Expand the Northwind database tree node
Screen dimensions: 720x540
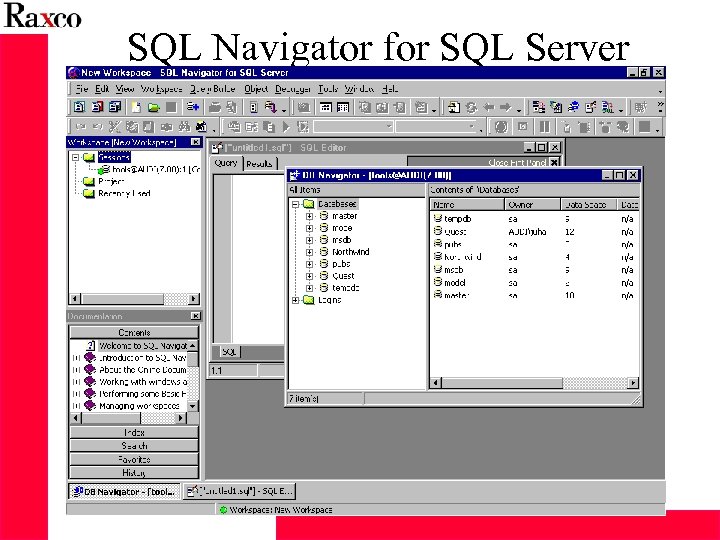[309, 252]
